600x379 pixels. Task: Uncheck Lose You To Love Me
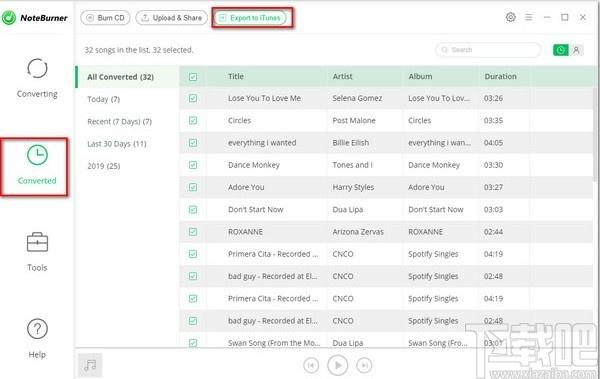[193, 98]
